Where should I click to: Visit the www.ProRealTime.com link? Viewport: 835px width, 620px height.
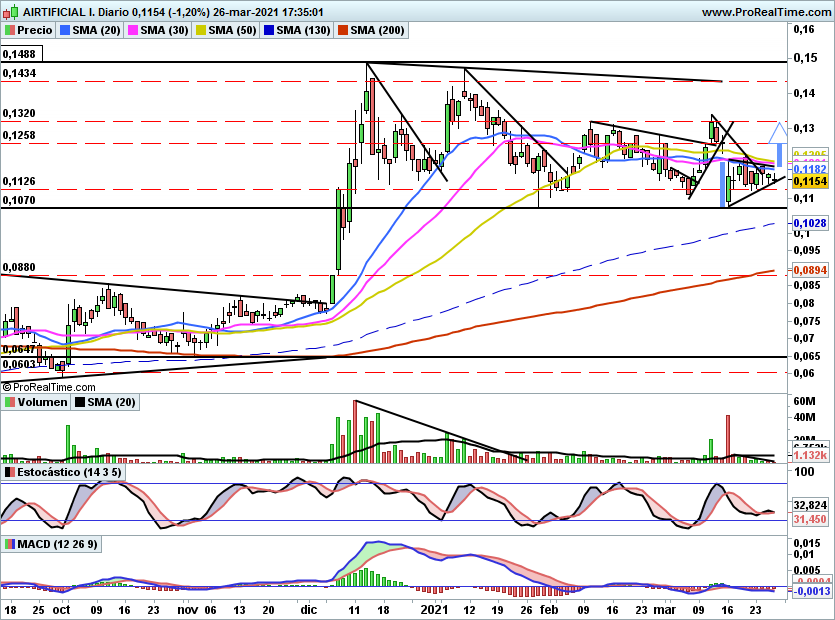coord(765,12)
